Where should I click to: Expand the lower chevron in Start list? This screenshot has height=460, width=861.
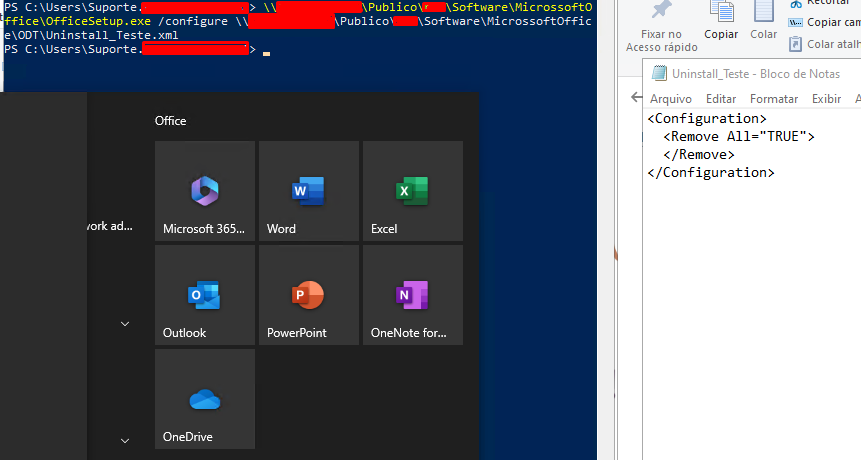tap(125, 440)
